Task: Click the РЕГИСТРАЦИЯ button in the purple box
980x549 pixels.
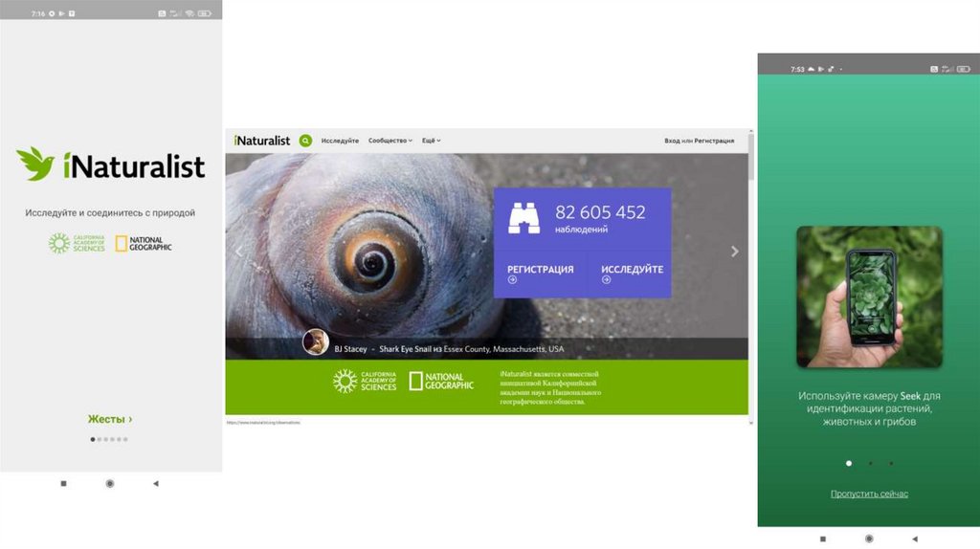Action: 540,274
